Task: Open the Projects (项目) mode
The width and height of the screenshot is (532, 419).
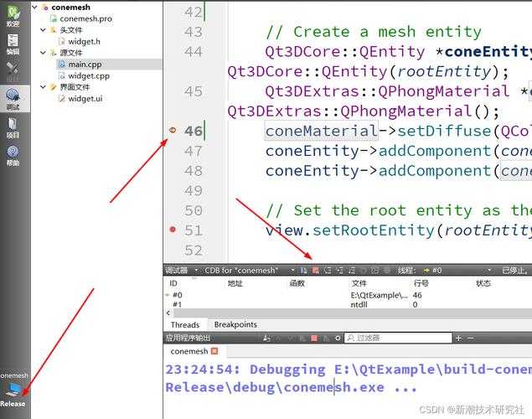Action: click(13, 126)
